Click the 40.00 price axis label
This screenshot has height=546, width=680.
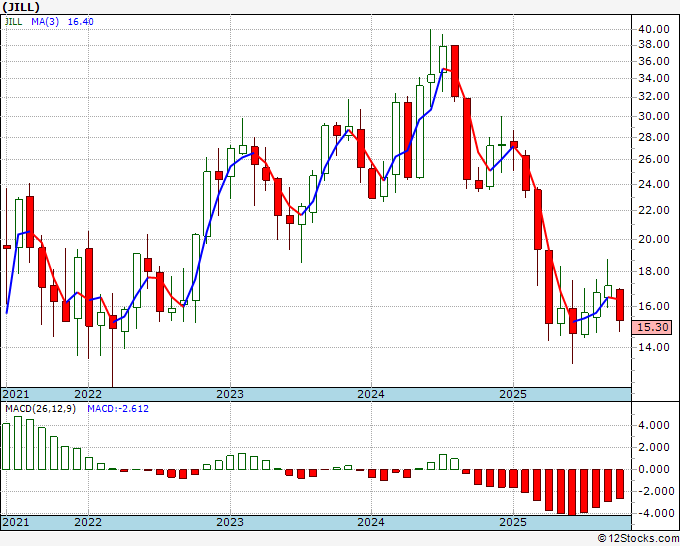point(654,29)
